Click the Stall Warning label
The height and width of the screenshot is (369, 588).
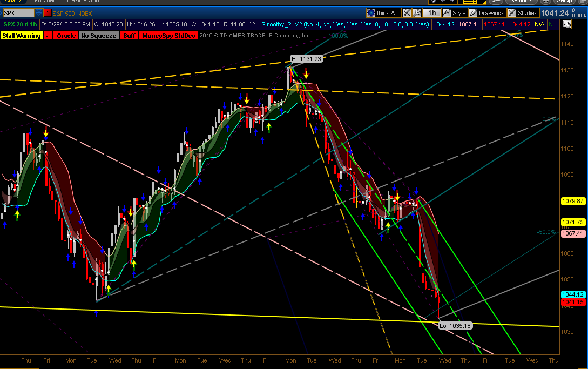pos(22,36)
